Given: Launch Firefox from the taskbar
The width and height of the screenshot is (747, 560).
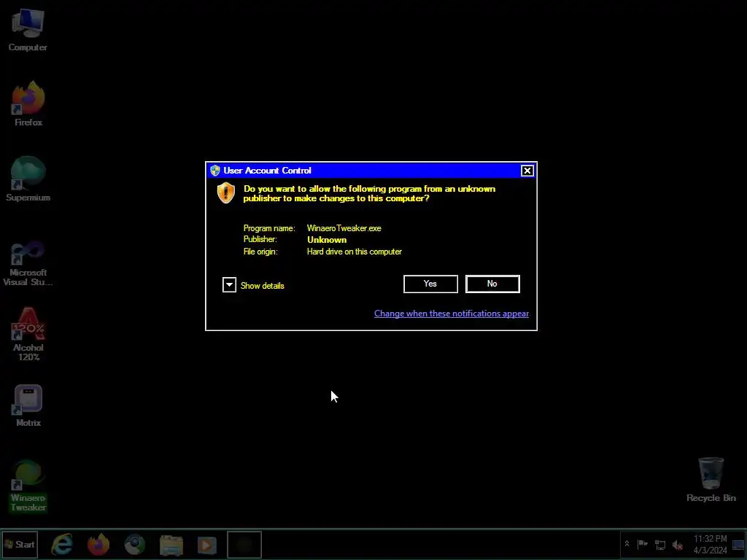Looking at the screenshot, I should [x=98, y=544].
